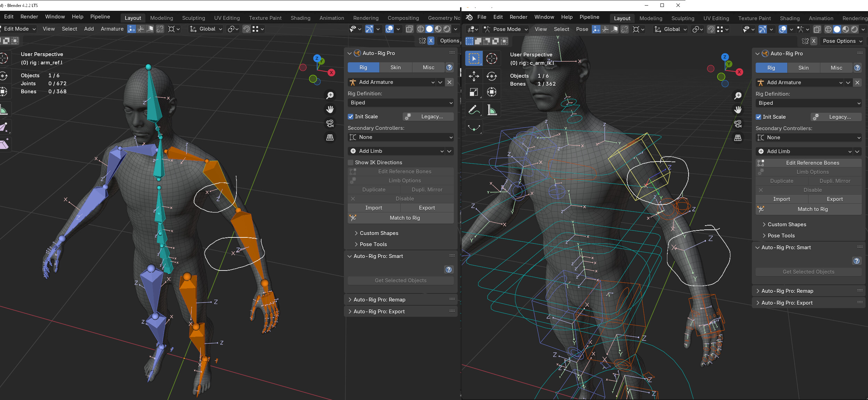Click Blender logo icon in right window

coord(469,17)
